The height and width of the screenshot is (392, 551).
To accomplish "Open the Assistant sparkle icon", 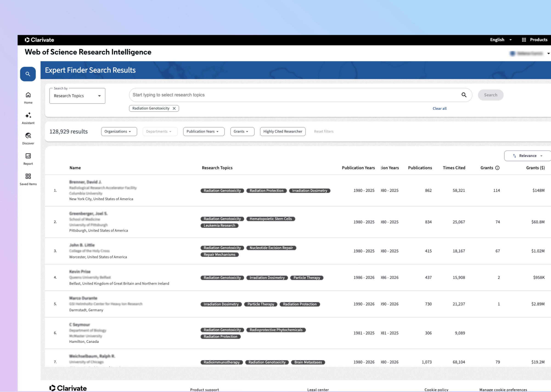I will pos(28,115).
